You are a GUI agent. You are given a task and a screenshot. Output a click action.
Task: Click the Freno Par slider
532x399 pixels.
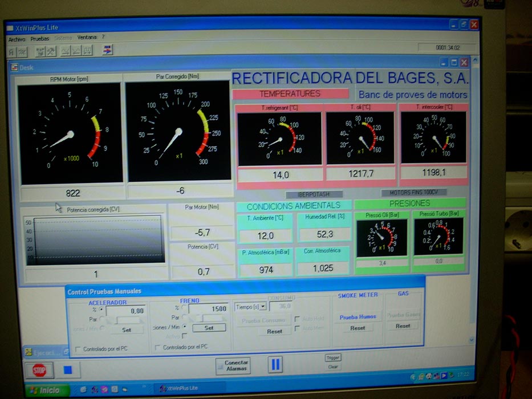[206, 318]
